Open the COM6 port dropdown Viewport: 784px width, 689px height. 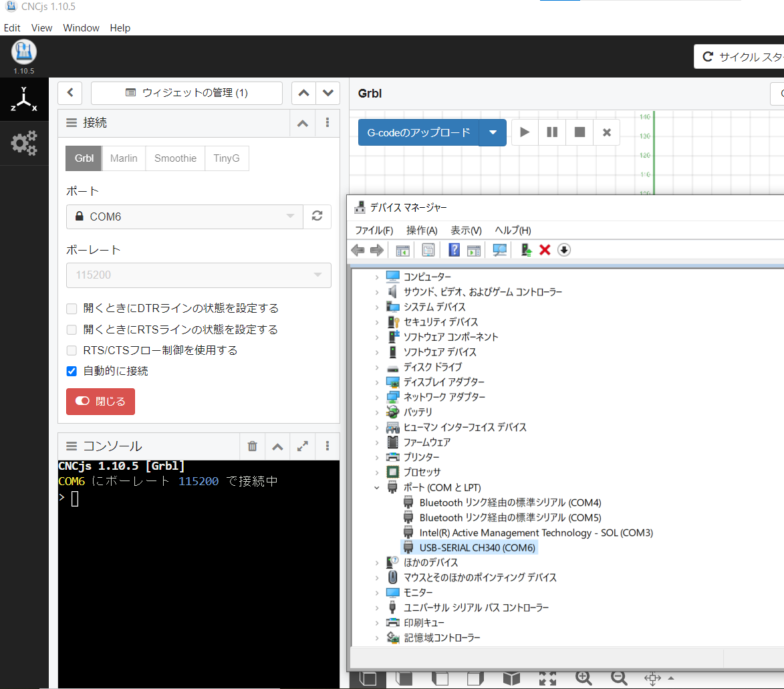(184, 217)
